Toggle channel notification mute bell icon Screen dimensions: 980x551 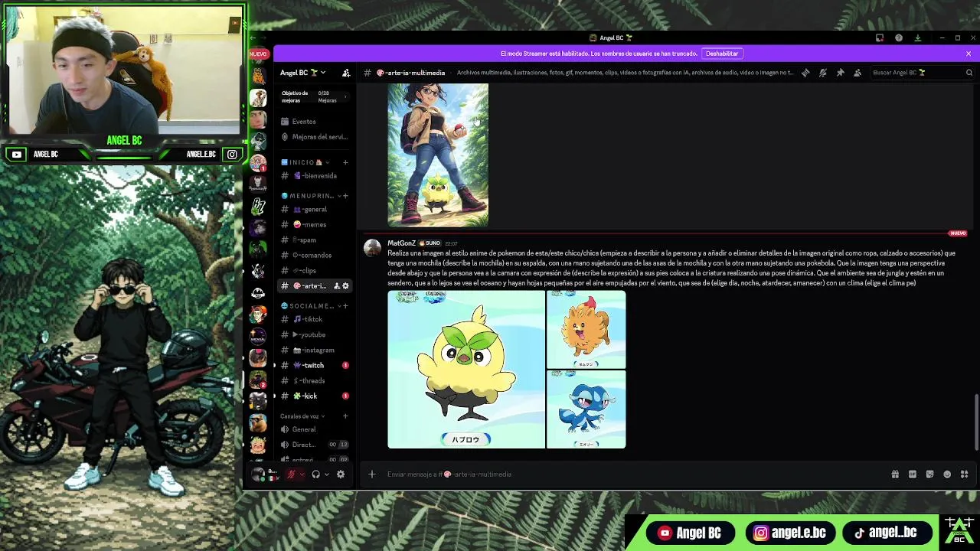(823, 73)
